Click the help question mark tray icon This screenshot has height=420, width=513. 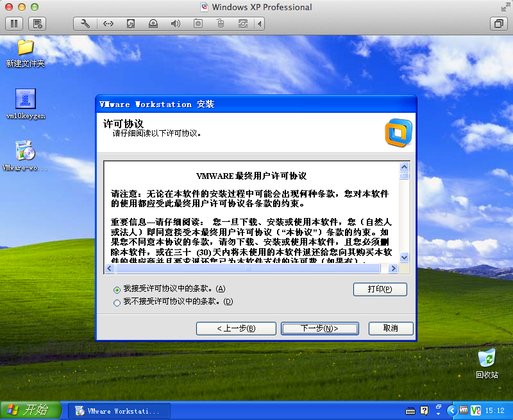424,410
